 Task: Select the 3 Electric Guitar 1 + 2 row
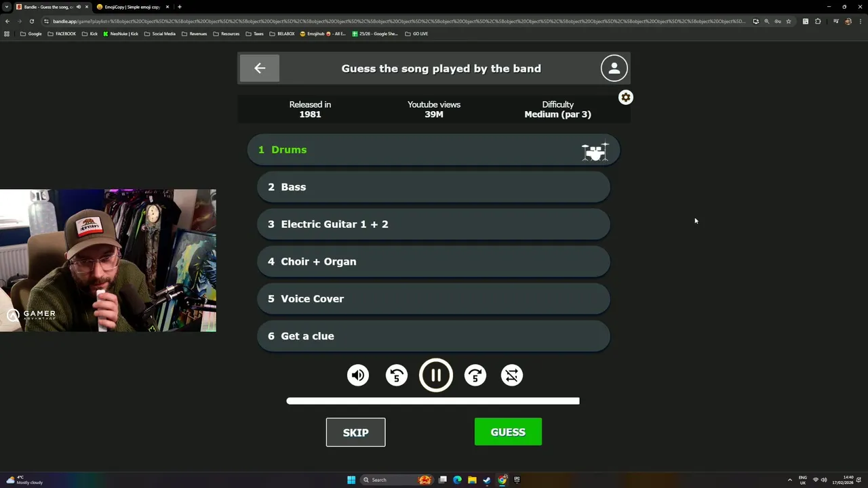pos(433,224)
